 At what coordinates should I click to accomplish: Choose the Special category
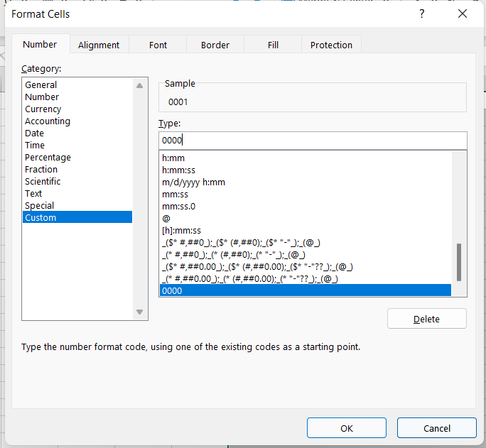[x=77, y=206]
